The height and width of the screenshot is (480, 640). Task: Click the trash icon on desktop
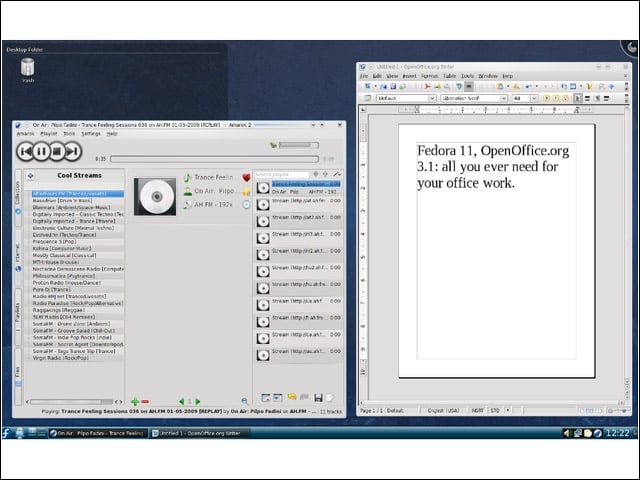tap(28, 67)
